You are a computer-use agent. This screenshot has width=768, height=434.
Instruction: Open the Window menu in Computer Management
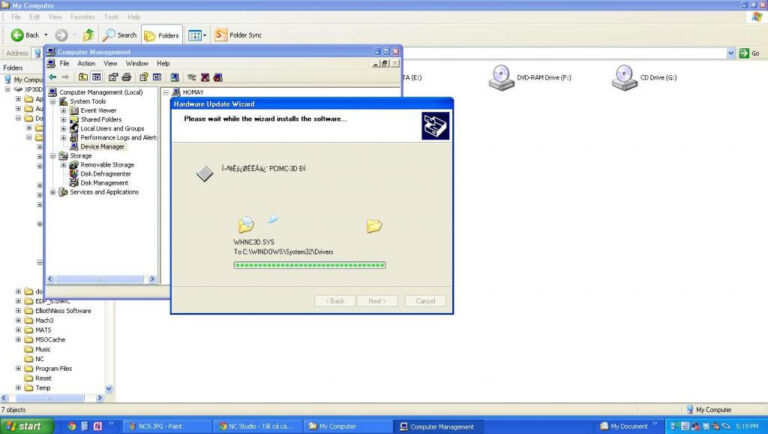pos(136,63)
